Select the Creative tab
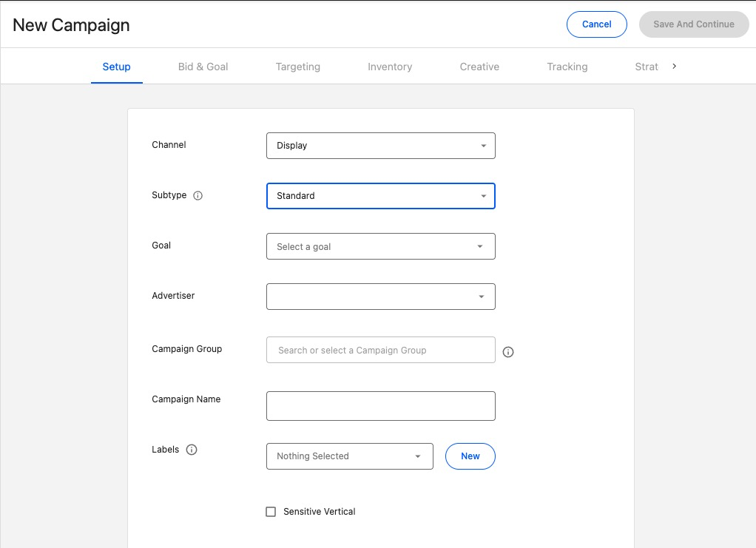Screen dimensions: 756x548 479,67
